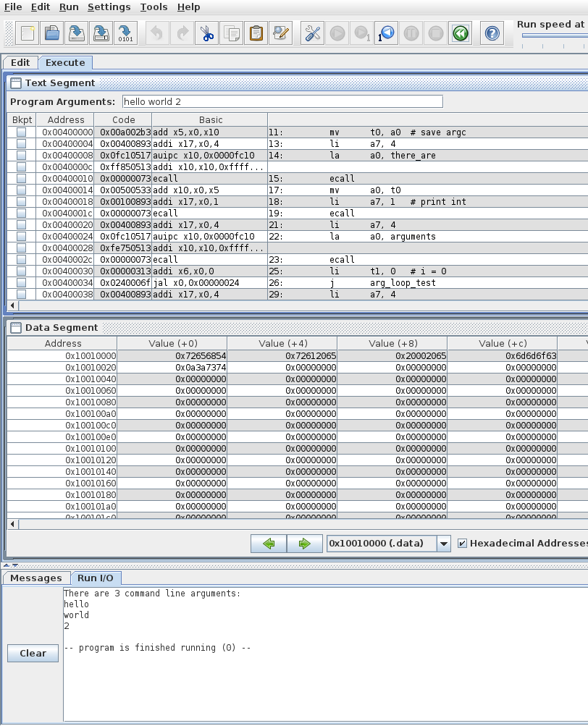Set breakpoint on address 0x00400004
588x726 pixels.
pyautogui.click(x=21, y=144)
